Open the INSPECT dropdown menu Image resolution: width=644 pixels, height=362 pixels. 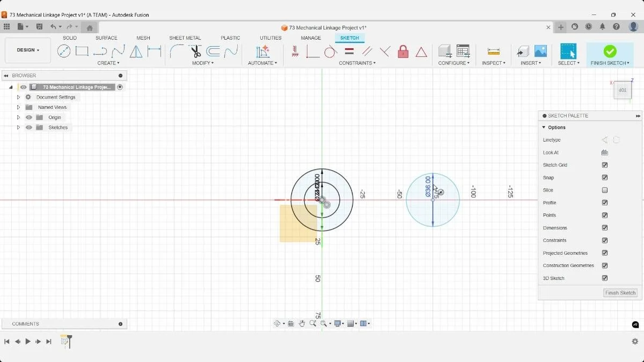point(493,63)
